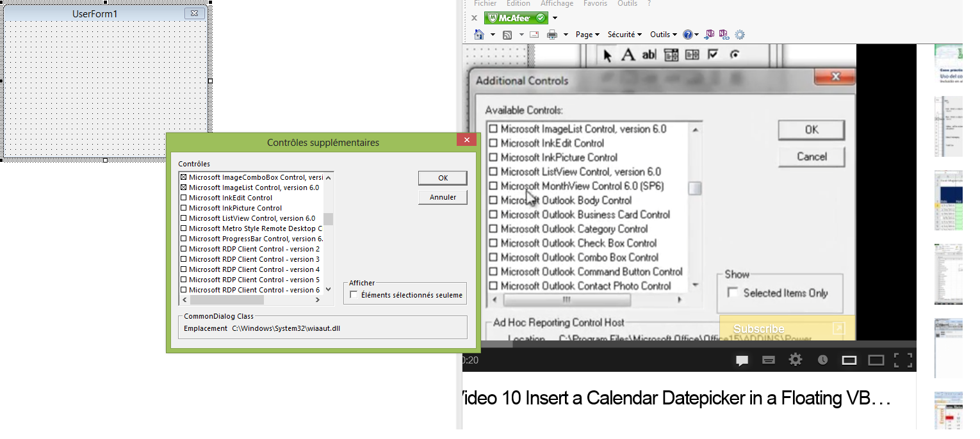The width and height of the screenshot is (980, 439).
Task: Click the blue gear icon in browser toolbar
Action: click(x=740, y=35)
